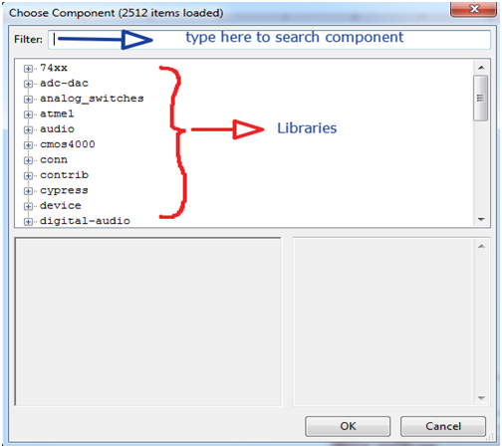
Task: Expand the audio library node
Action: 28,129
